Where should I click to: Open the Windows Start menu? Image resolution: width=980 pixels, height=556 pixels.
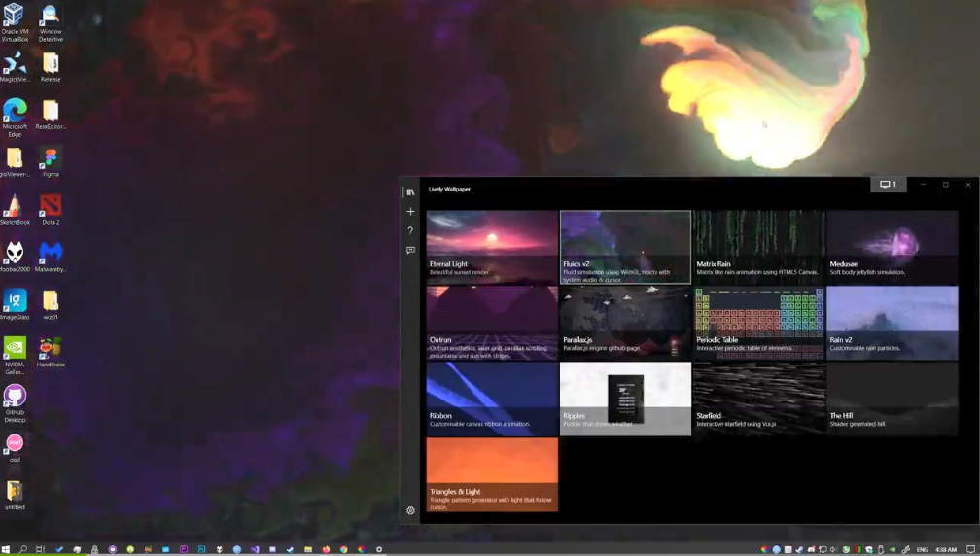6,549
